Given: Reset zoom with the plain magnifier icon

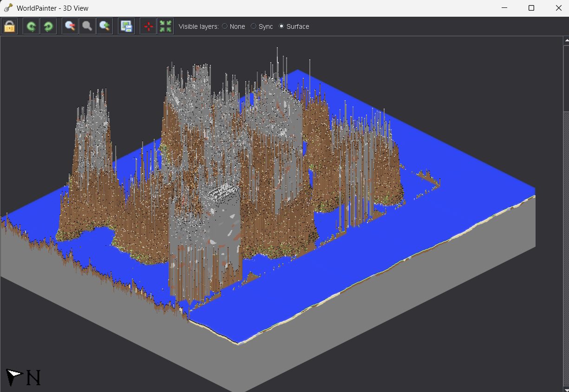Looking at the screenshot, I should point(87,26).
